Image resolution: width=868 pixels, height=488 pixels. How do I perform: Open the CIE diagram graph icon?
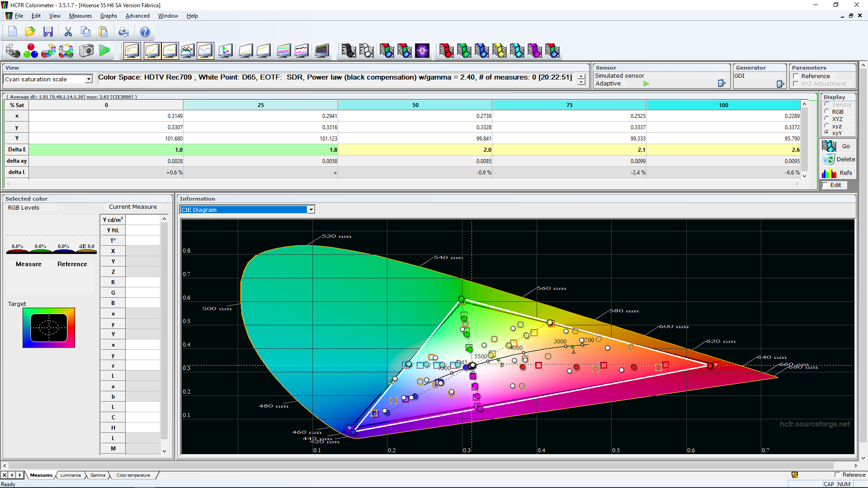(225, 51)
